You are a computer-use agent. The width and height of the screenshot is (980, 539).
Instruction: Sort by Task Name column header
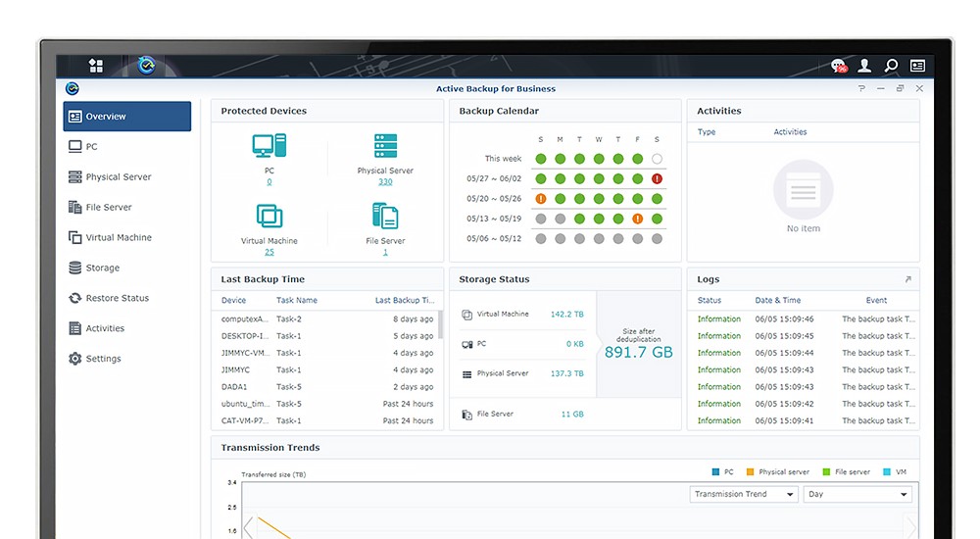(x=297, y=300)
